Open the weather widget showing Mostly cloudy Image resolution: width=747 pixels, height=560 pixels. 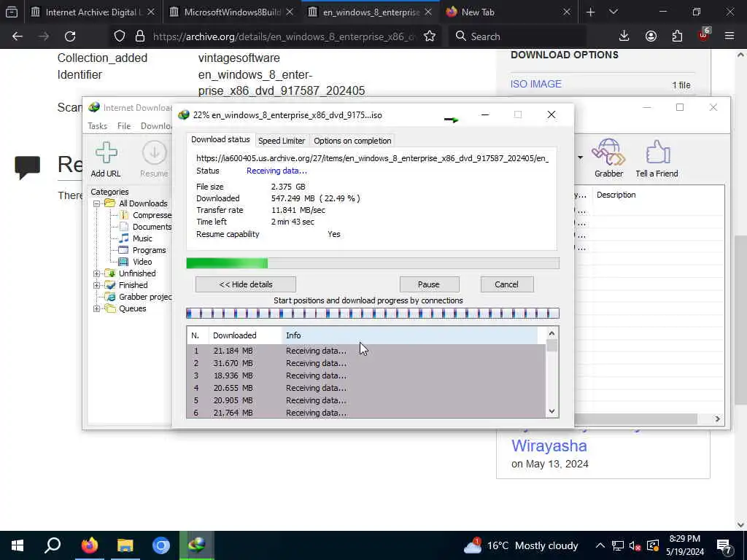click(x=520, y=545)
